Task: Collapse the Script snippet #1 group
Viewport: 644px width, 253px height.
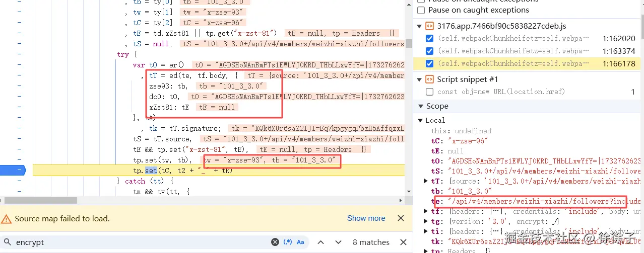Action: pyautogui.click(x=419, y=79)
